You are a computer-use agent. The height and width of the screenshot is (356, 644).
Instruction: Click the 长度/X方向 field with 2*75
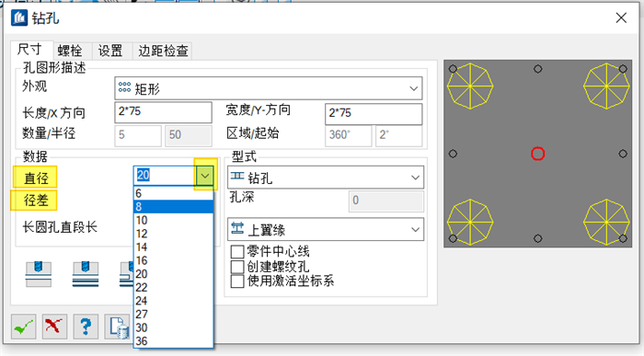click(x=163, y=112)
